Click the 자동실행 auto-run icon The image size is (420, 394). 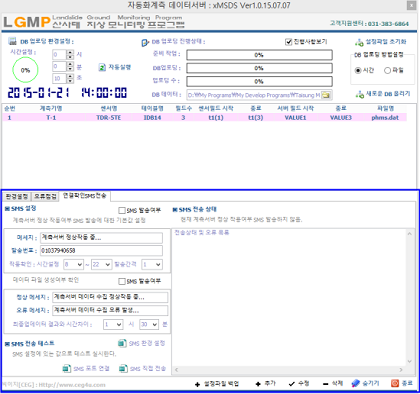click(102, 67)
